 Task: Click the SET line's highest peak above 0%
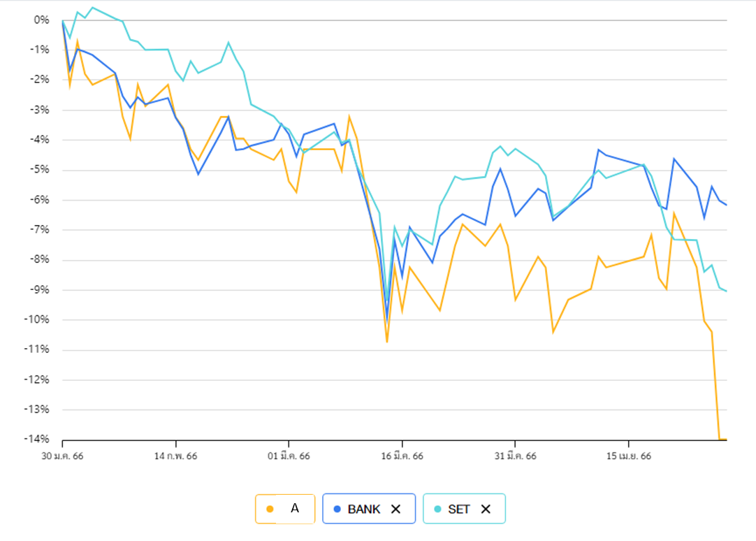tap(93, 8)
